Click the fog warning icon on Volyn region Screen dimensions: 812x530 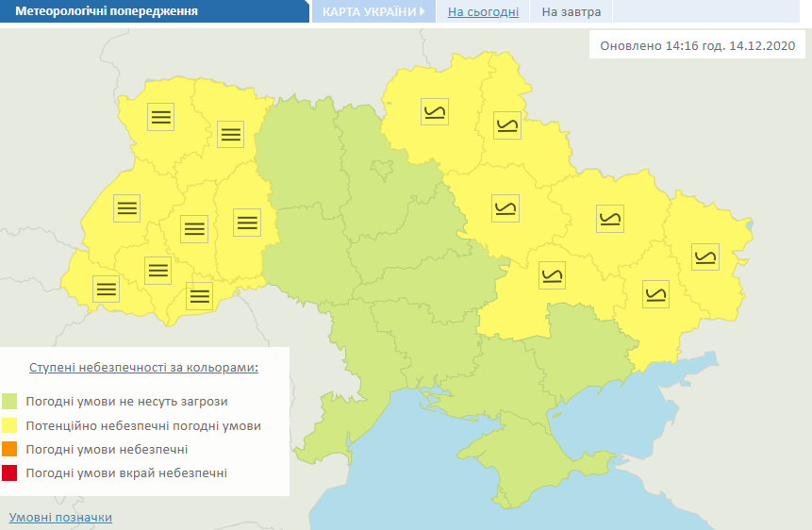161,117
